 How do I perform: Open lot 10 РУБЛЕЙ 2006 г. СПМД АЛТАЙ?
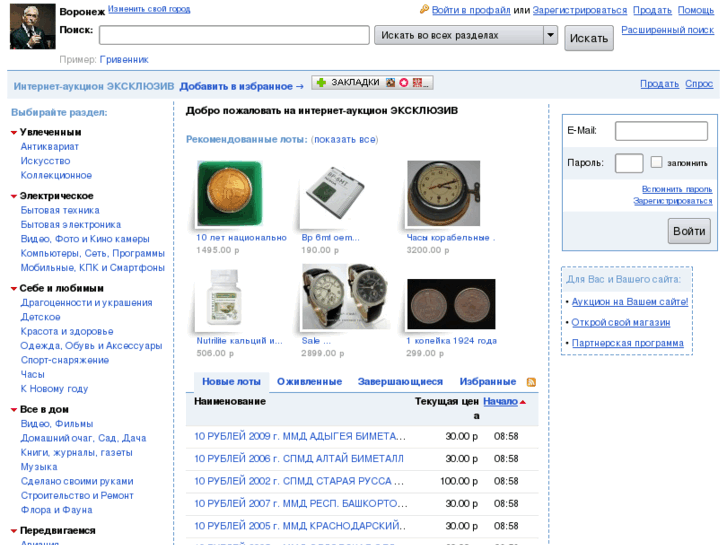tap(299, 459)
